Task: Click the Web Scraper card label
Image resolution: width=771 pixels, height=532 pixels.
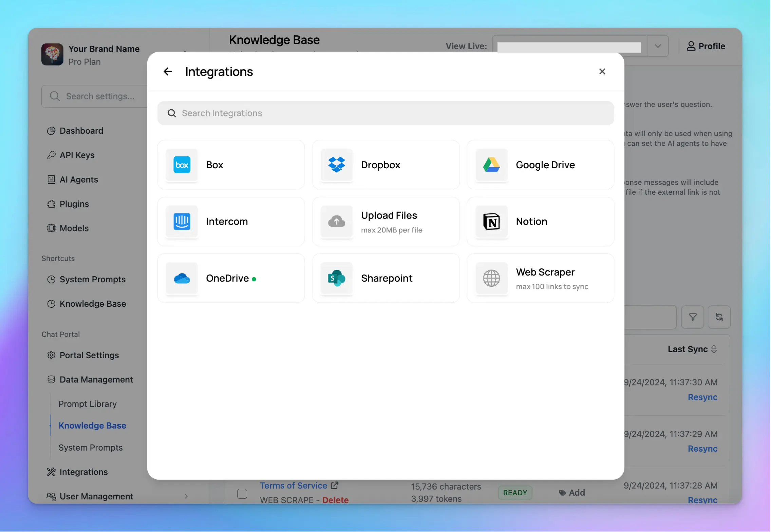Action: [545, 272]
